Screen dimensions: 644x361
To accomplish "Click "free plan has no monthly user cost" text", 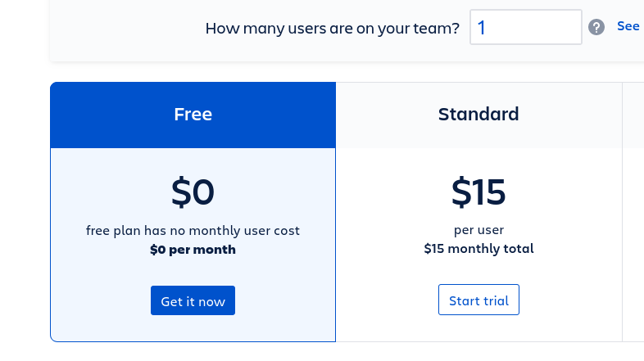I will pos(193,231).
